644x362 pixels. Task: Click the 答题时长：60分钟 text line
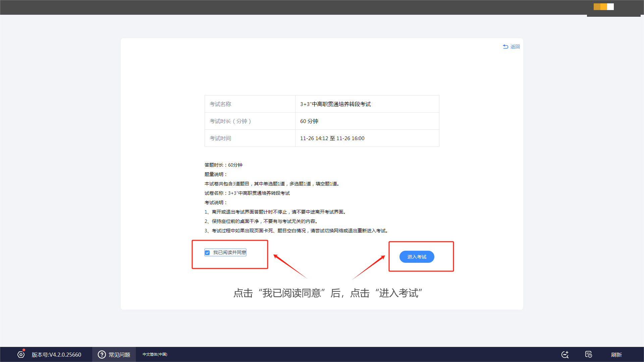(x=223, y=165)
